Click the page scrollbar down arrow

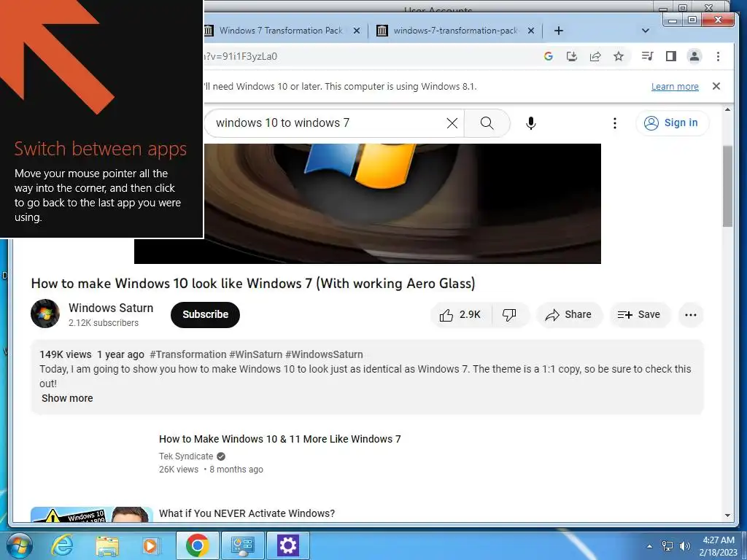[x=727, y=515]
